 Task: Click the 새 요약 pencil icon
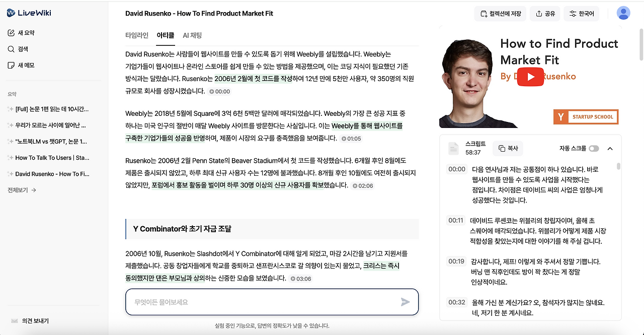12,32
